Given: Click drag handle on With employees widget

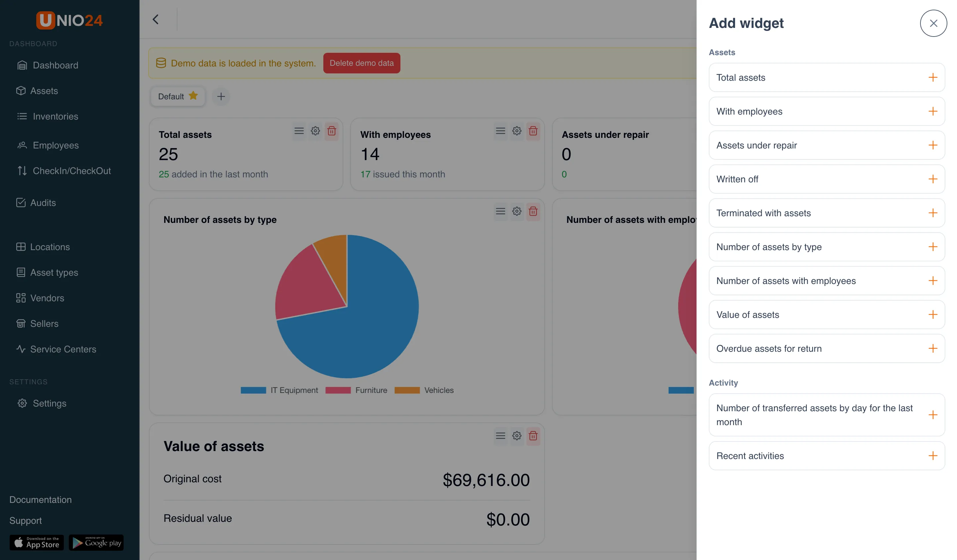Looking at the screenshot, I should tap(500, 131).
